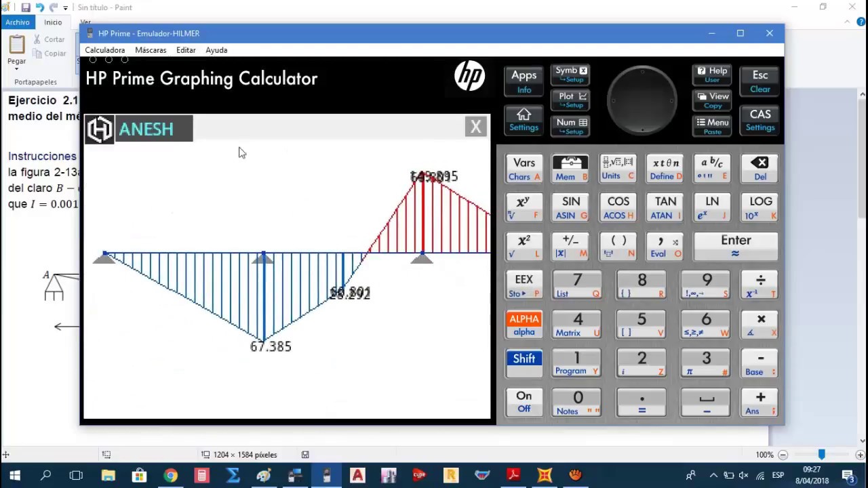Tap the SIN key

point(570,207)
